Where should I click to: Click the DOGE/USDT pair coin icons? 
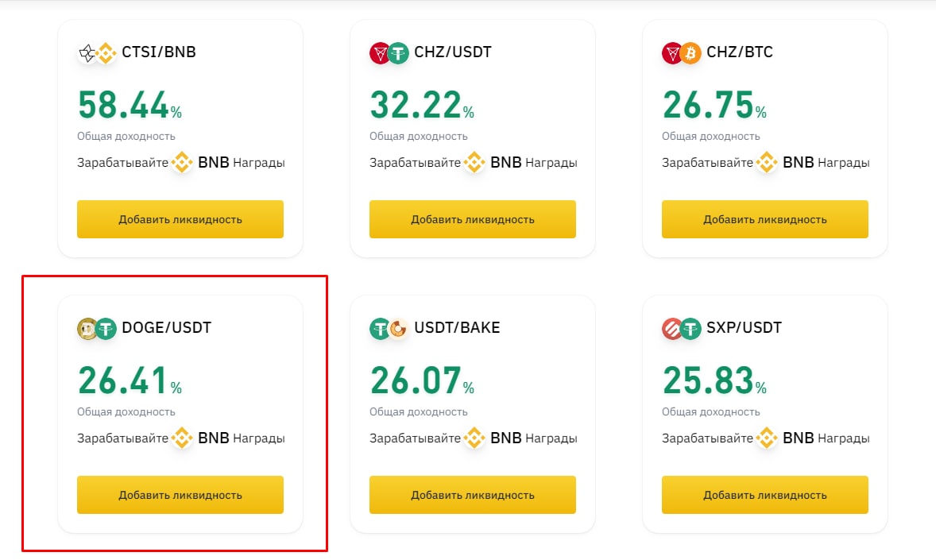(97, 329)
